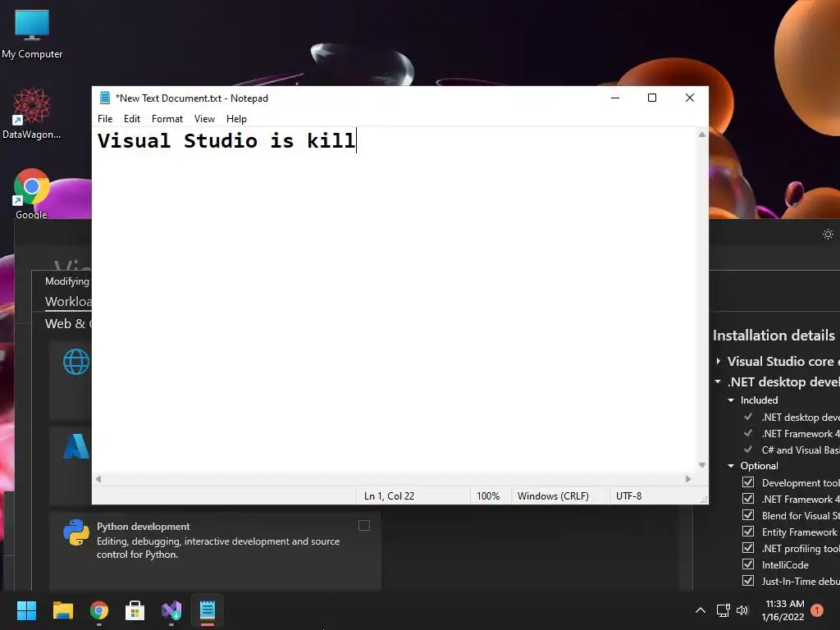Screen dimensions: 840x630
Task: Uncheck the .NET profiling tools component
Action: click(748, 548)
